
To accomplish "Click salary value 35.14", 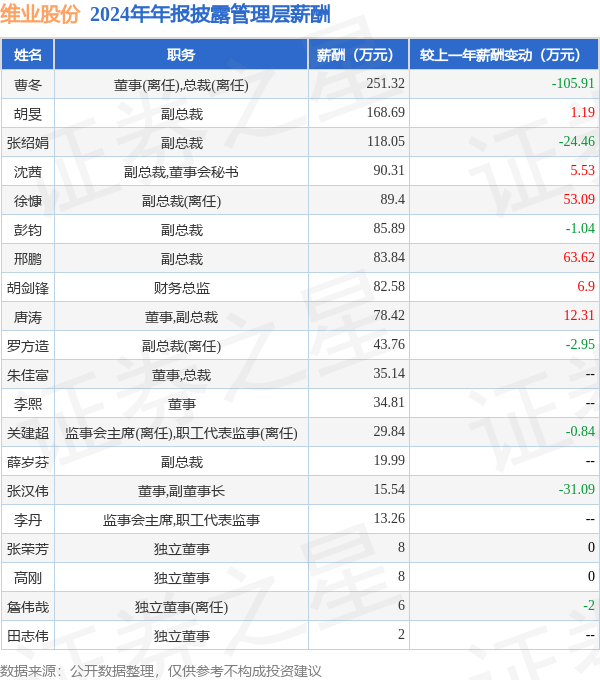I will coord(389,374).
